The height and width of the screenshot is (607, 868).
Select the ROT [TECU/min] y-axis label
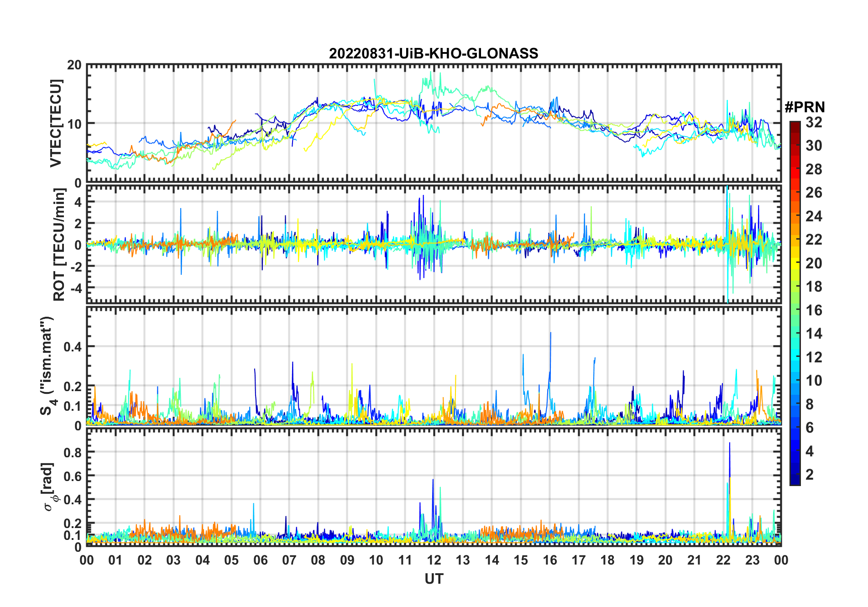(59, 245)
